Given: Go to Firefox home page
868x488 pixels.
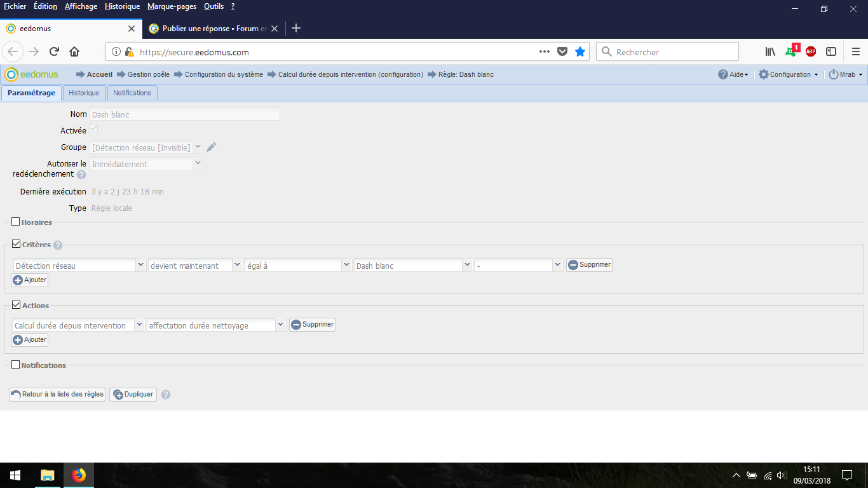Looking at the screenshot, I should [74, 51].
